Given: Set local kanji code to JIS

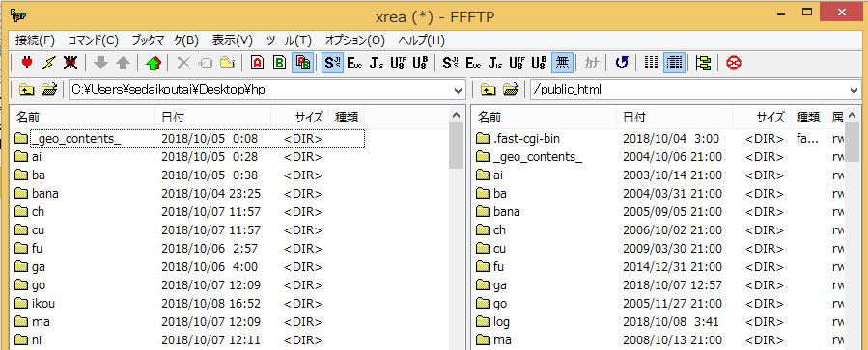Looking at the screenshot, I should (x=495, y=63).
